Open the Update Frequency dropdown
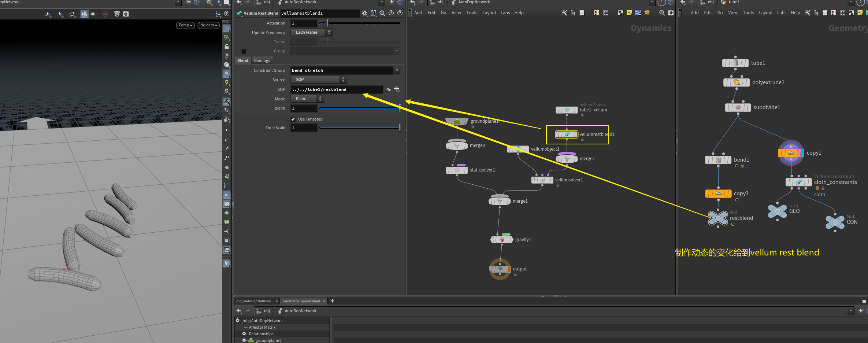The height and width of the screenshot is (343, 868). [311, 33]
